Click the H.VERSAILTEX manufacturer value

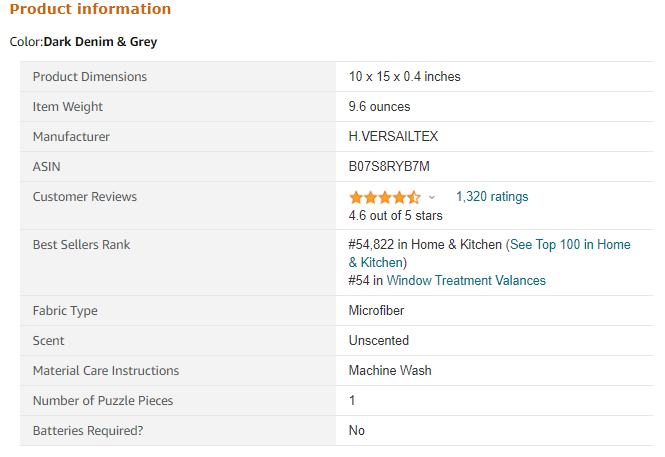point(393,137)
